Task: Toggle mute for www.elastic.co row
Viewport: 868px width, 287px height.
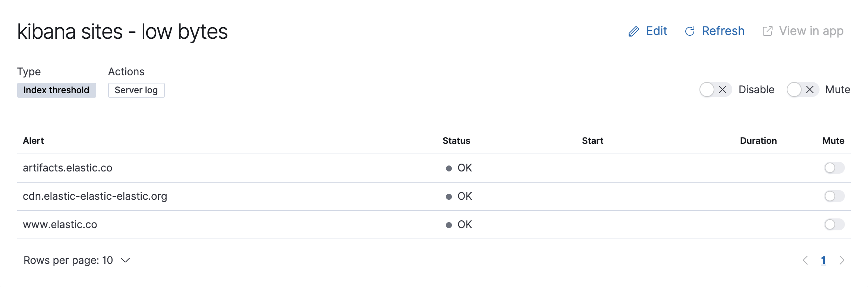Action: (x=834, y=225)
